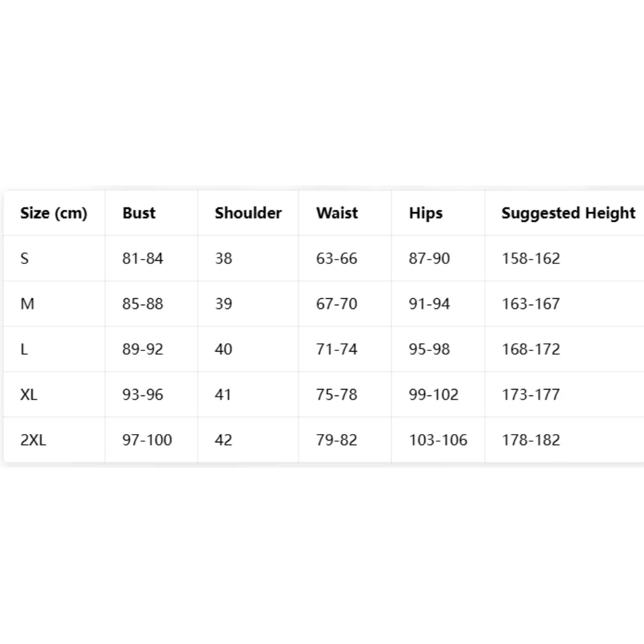Select suggested height 178-182
The height and width of the screenshot is (644, 644).
531,440
